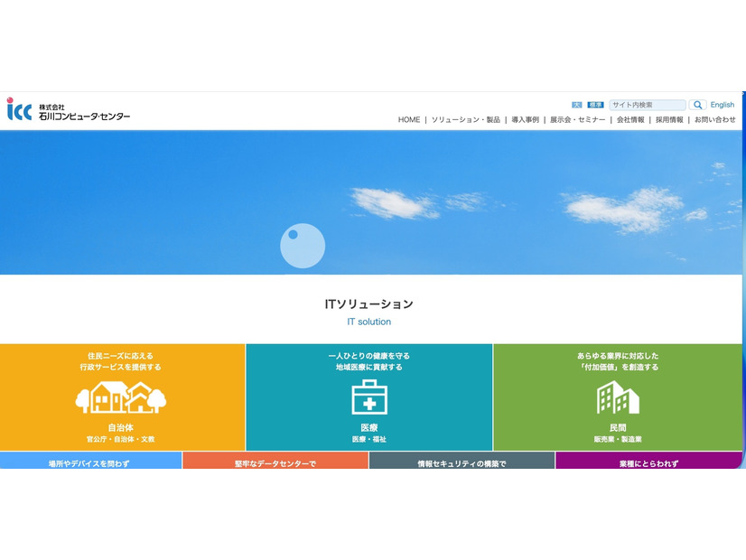Open the blue 場所やデバイスを問わず tile
Screen dimensions: 746x560
click(90, 461)
